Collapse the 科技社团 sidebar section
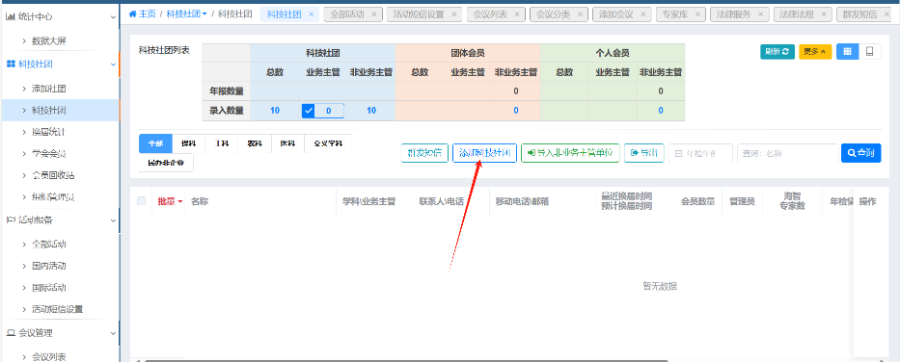The image size is (900, 362). (113, 64)
